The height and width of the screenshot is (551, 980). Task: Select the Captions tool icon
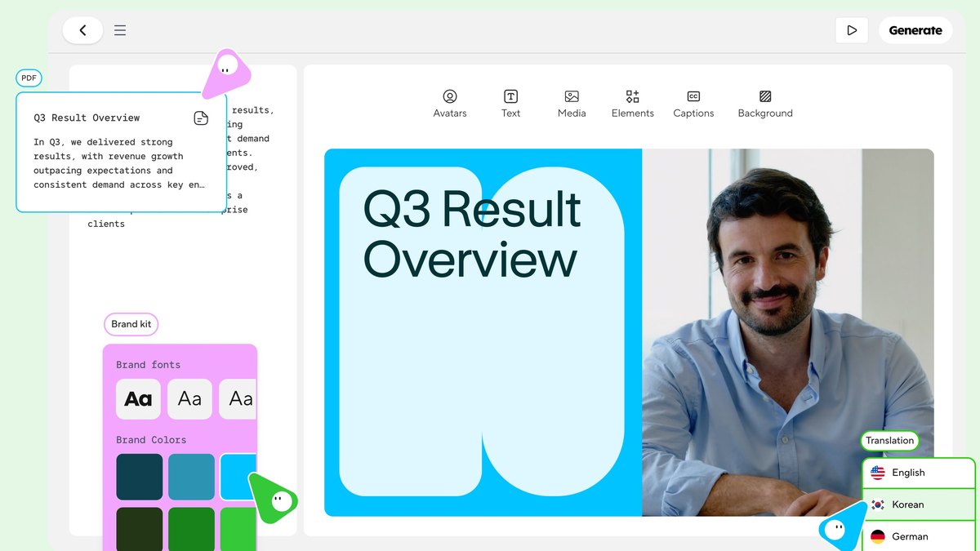(x=693, y=96)
